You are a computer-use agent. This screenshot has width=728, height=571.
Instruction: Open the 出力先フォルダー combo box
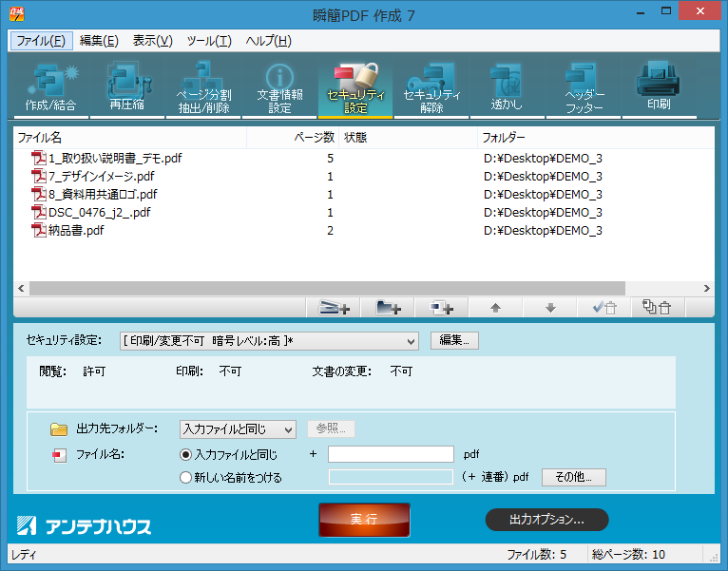[x=238, y=429]
